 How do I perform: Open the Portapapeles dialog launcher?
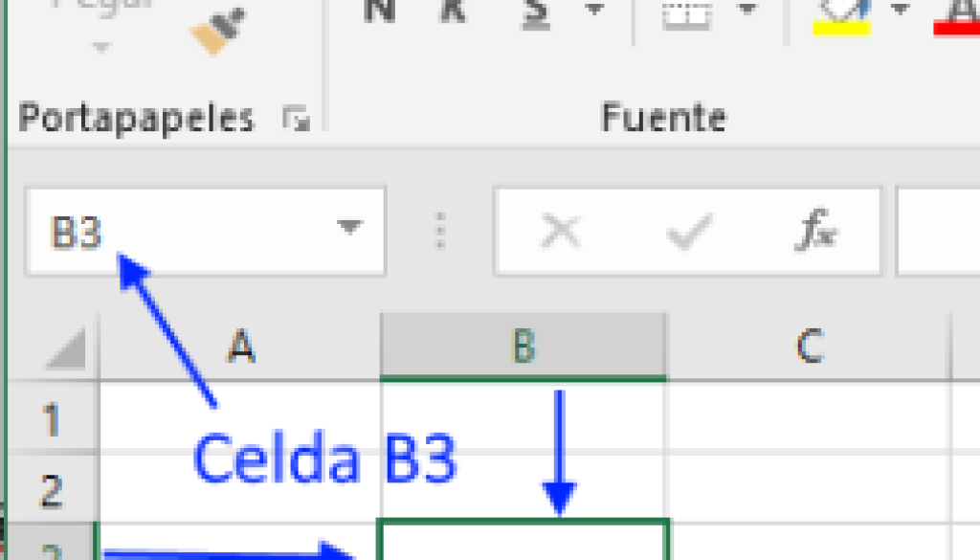[x=297, y=120]
